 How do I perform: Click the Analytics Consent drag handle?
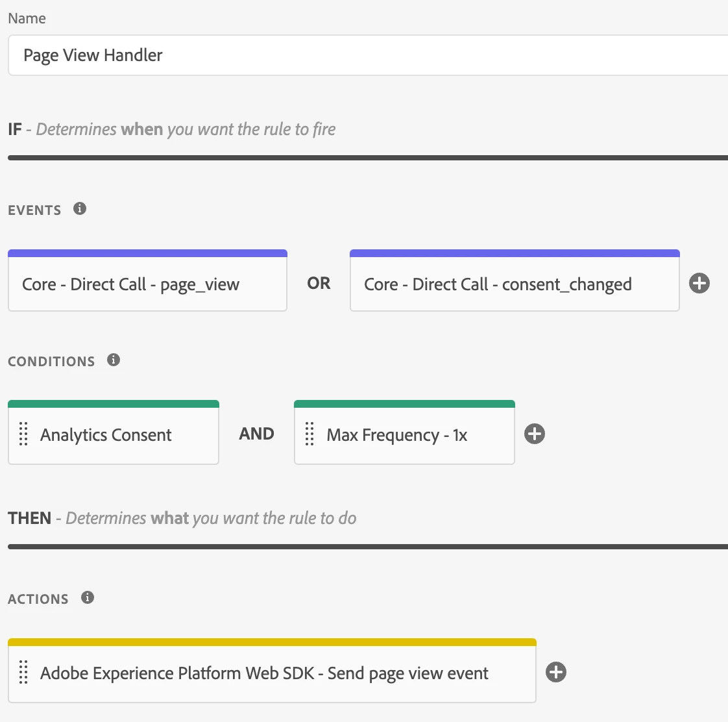23,434
